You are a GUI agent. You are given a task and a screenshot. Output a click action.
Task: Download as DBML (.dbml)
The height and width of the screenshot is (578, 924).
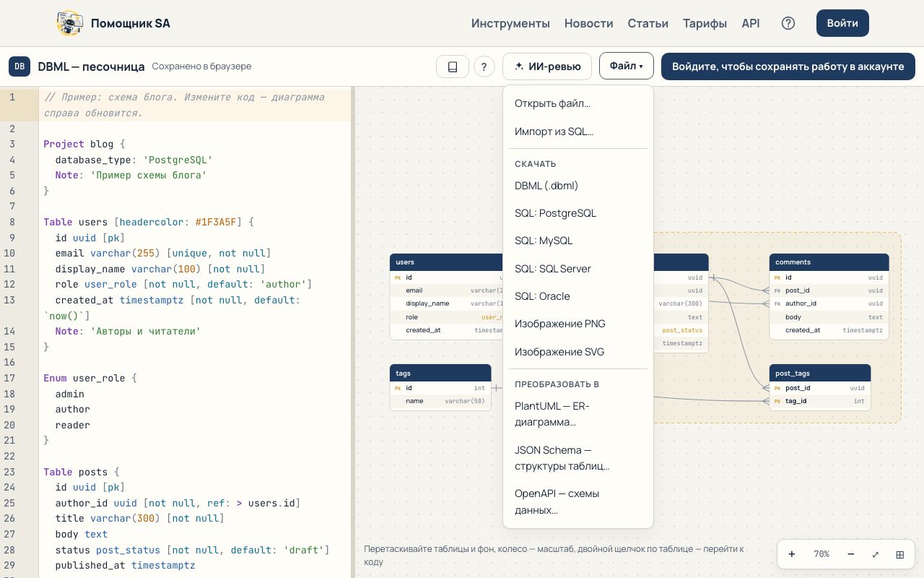click(578, 186)
